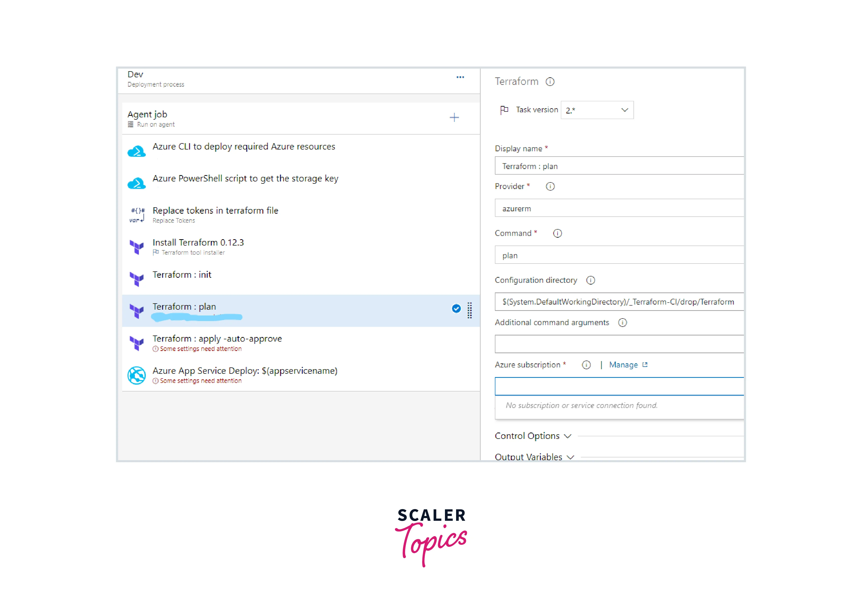Toggle the checkmark on Terraform plan task
This screenshot has height=616, width=862.
click(456, 309)
